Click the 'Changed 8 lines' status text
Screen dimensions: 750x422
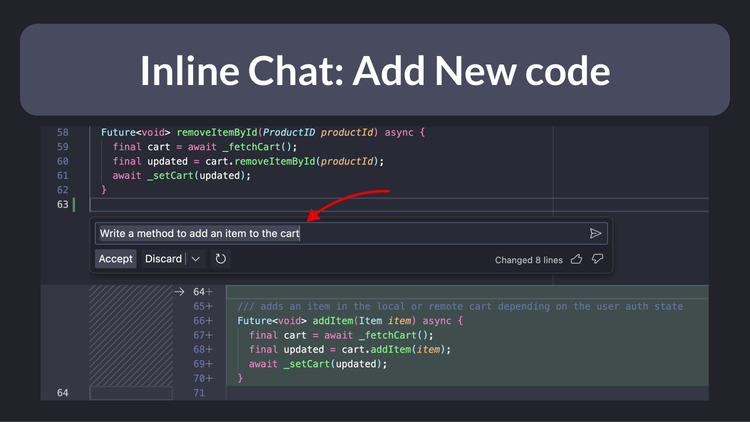[529, 260]
